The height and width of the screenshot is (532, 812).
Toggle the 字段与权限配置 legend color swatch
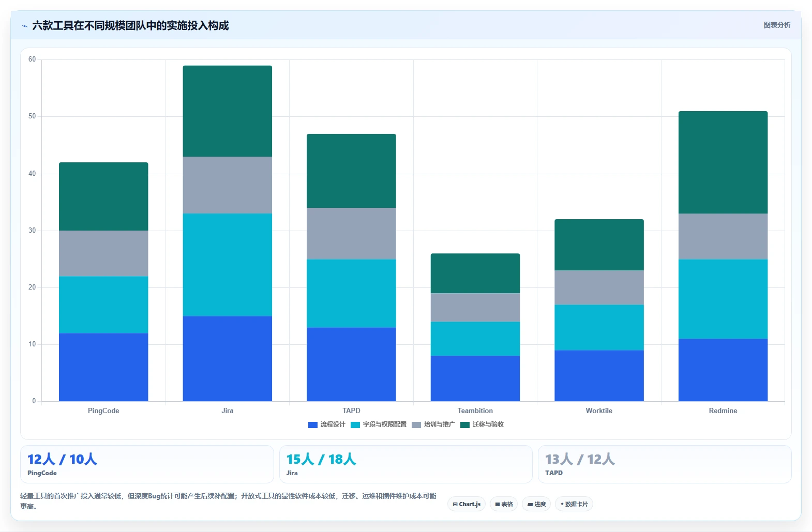coord(355,425)
